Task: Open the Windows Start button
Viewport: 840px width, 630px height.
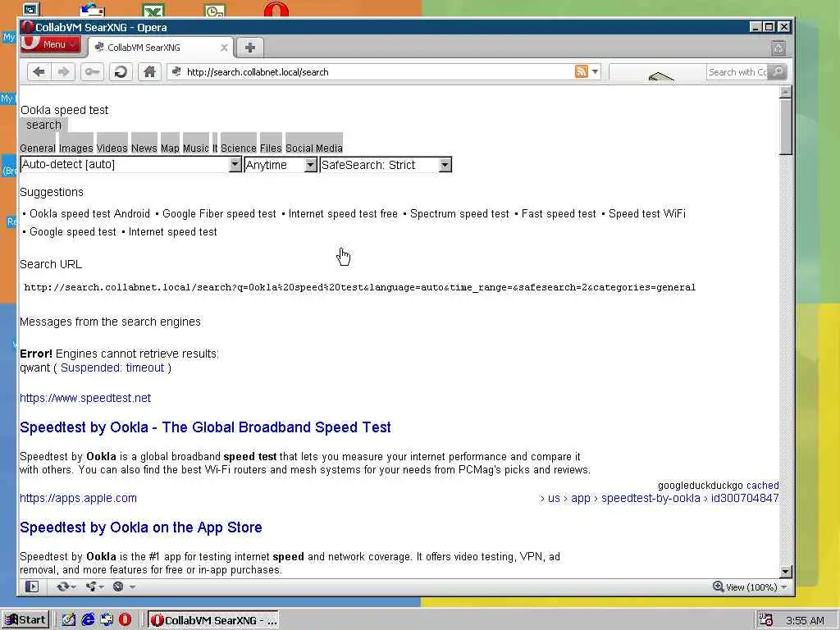Action: tap(25, 620)
